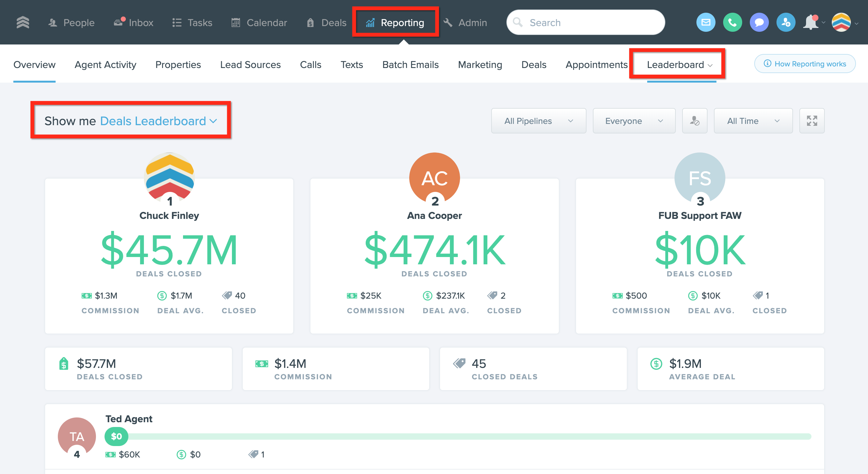Click Ted Agent's $0 progress bar marker

116,436
